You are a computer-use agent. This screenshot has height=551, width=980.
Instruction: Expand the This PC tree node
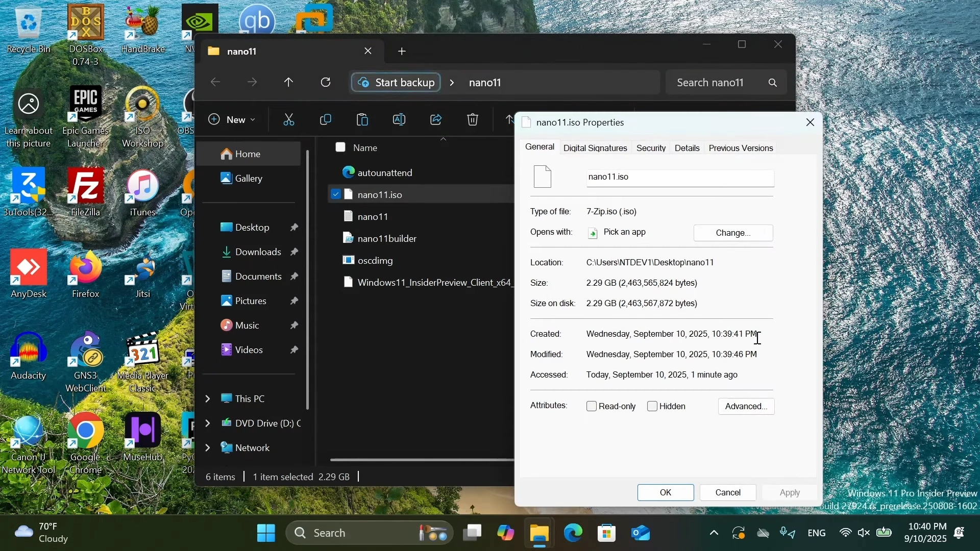(208, 399)
